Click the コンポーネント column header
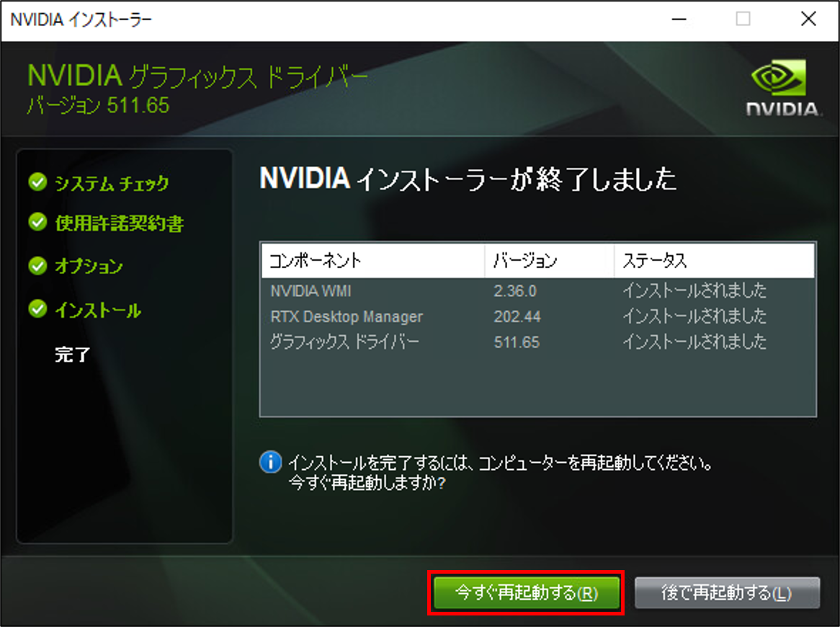 tap(373, 261)
